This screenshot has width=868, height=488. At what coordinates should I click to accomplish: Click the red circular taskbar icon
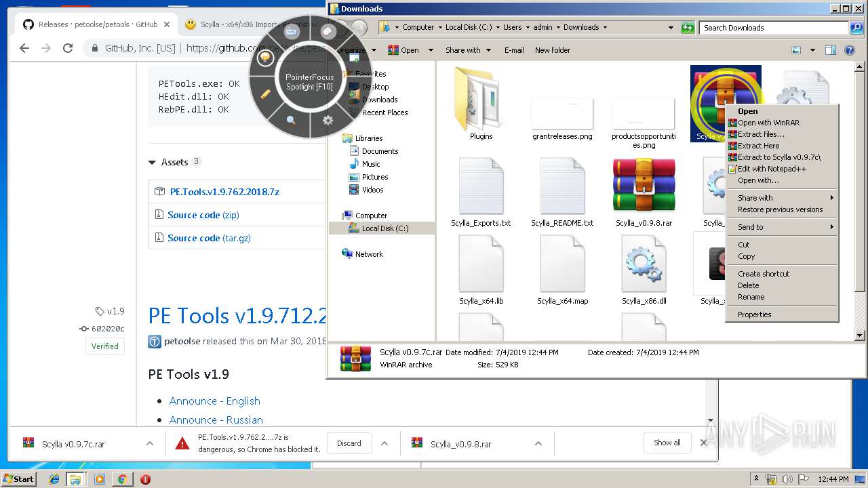[x=145, y=479]
